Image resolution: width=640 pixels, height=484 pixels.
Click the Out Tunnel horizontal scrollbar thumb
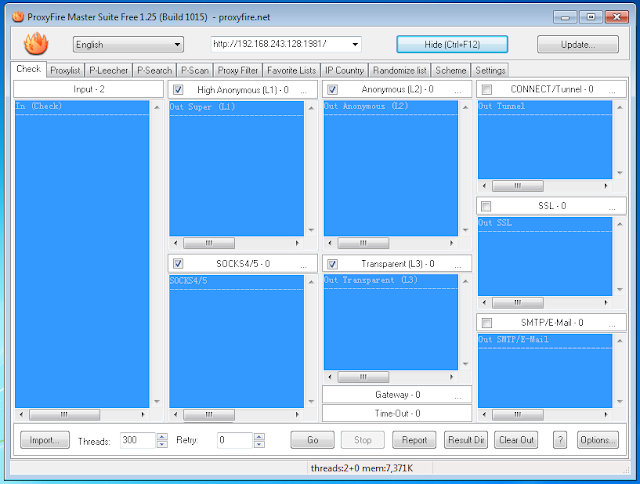(x=518, y=186)
